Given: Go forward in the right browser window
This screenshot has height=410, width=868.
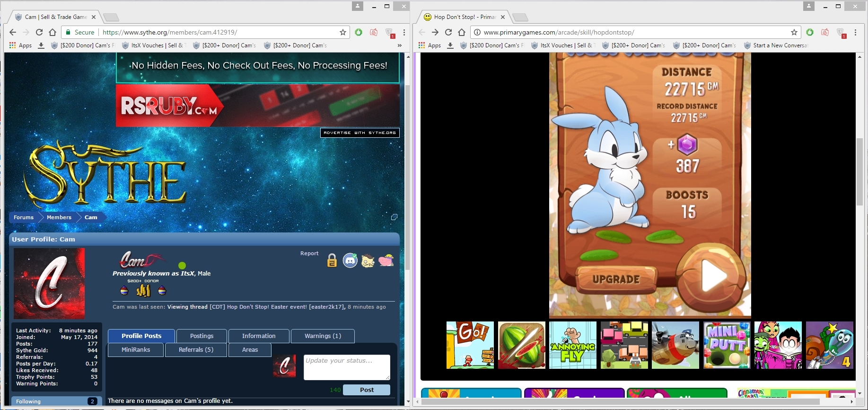Looking at the screenshot, I should 435,32.
